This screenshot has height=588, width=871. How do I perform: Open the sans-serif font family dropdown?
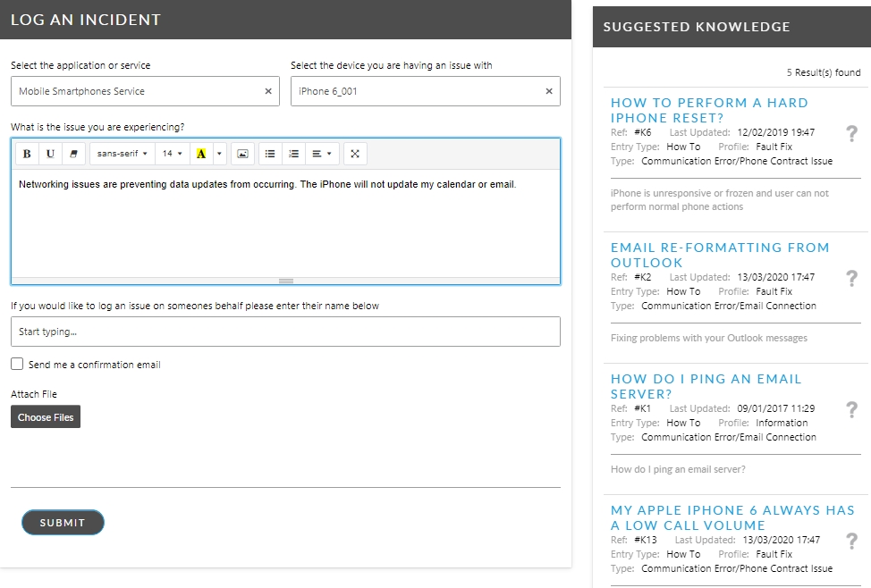(x=123, y=154)
